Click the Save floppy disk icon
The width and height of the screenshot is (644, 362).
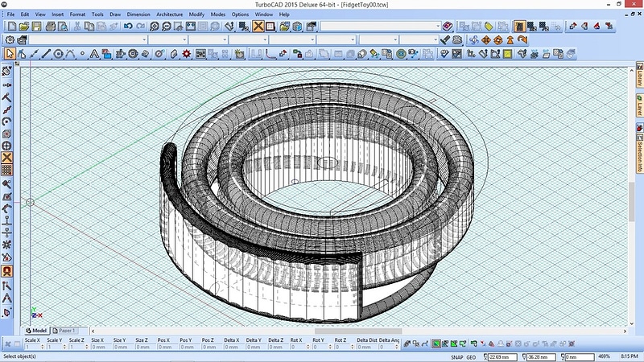[36, 27]
